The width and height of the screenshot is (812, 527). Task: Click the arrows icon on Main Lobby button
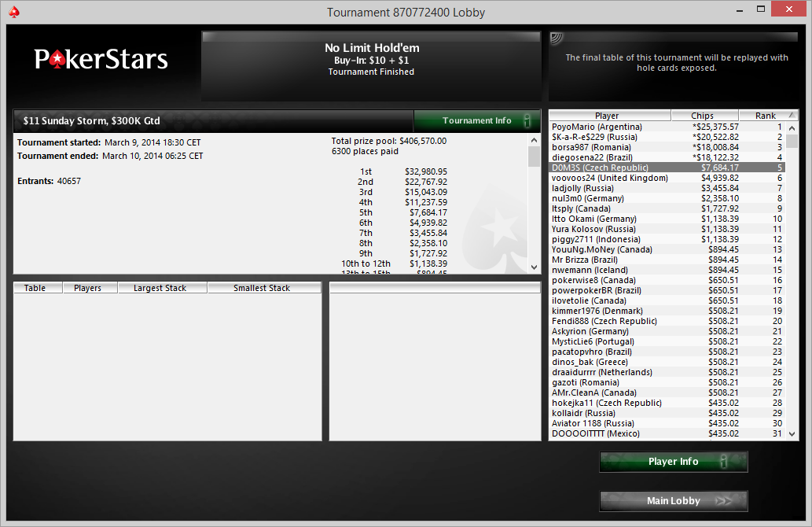(x=723, y=500)
